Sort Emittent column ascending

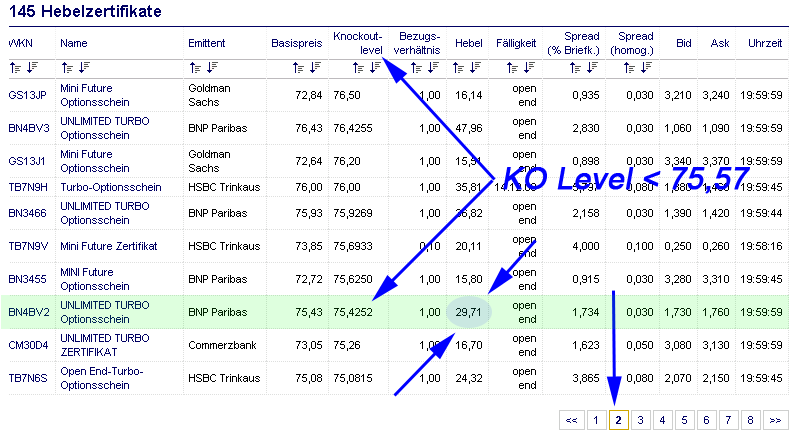coord(195,68)
